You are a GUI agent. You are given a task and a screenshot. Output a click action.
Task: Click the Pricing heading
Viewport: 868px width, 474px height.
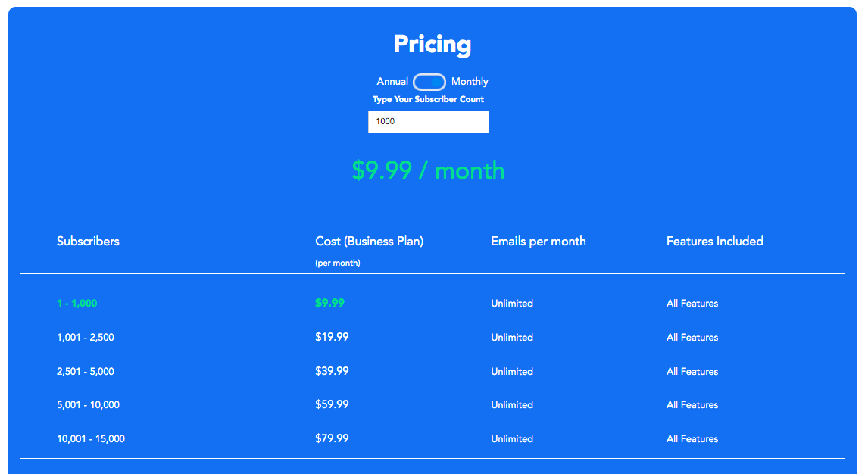coord(432,44)
